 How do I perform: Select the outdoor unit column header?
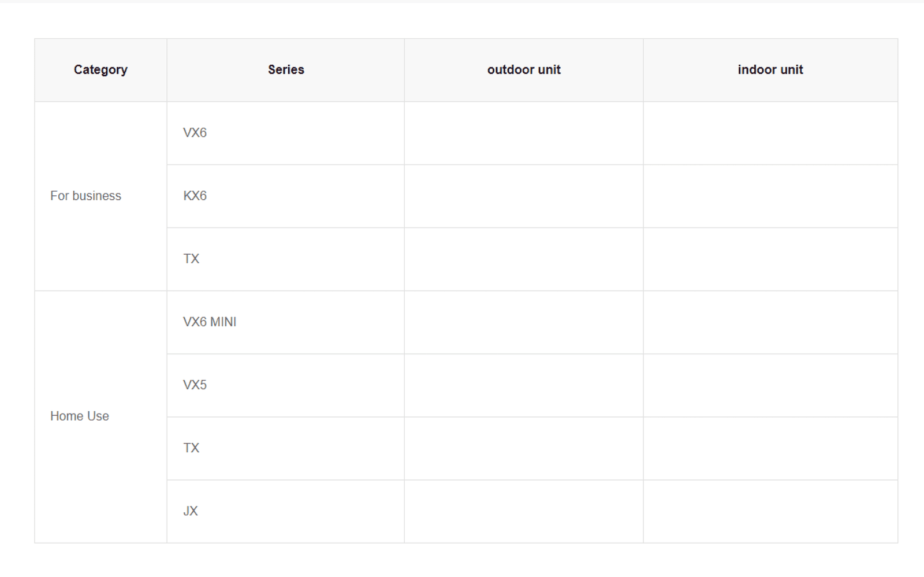tap(524, 70)
